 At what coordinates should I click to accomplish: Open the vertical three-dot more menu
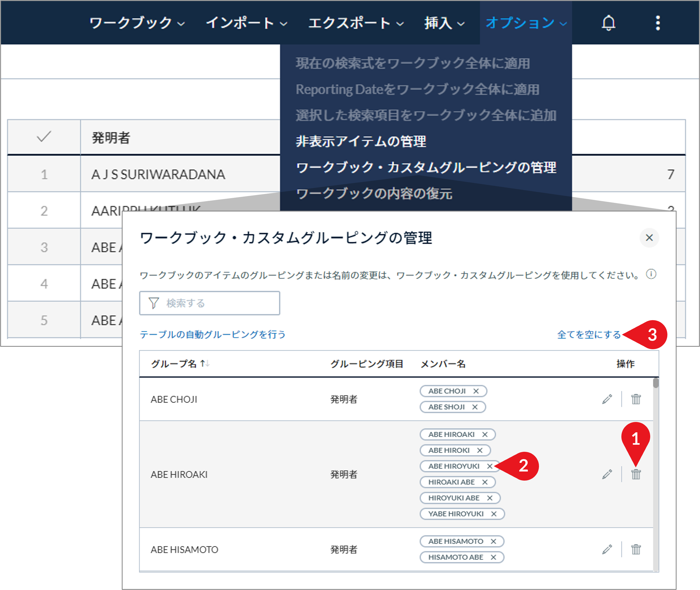coord(658,23)
